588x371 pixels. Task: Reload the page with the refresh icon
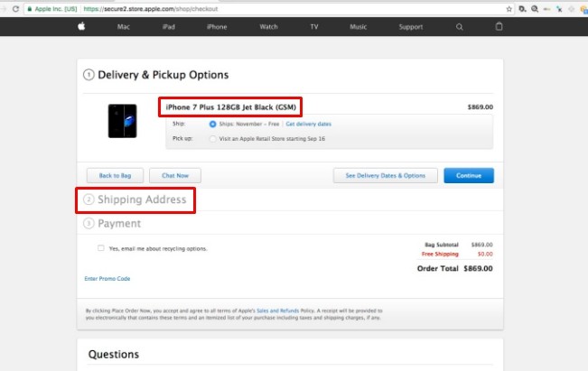tap(15, 8)
